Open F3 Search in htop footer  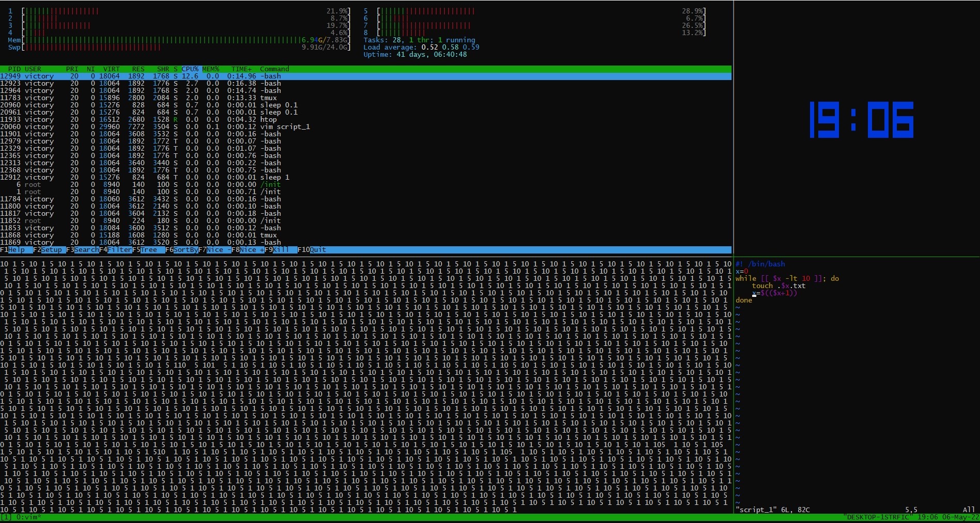point(86,250)
